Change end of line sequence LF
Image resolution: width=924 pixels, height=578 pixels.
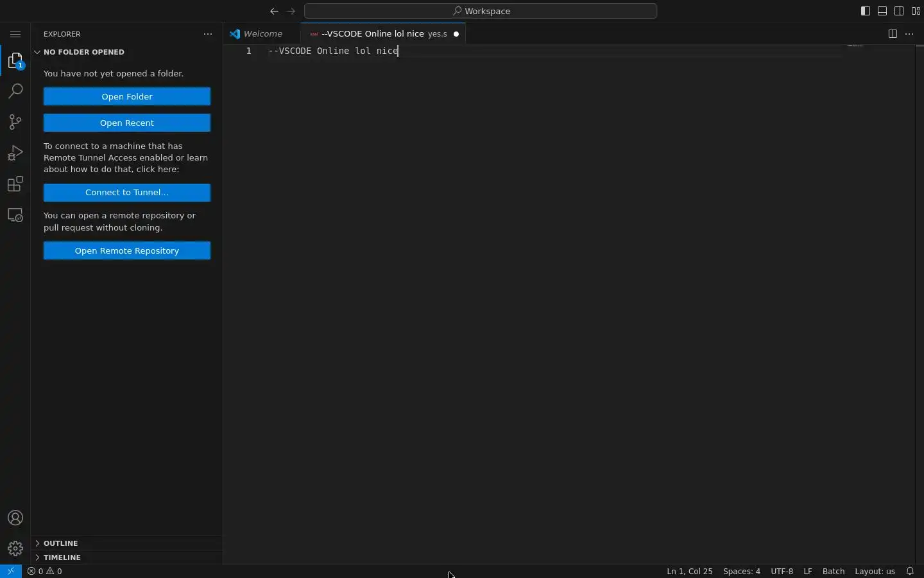click(x=809, y=571)
